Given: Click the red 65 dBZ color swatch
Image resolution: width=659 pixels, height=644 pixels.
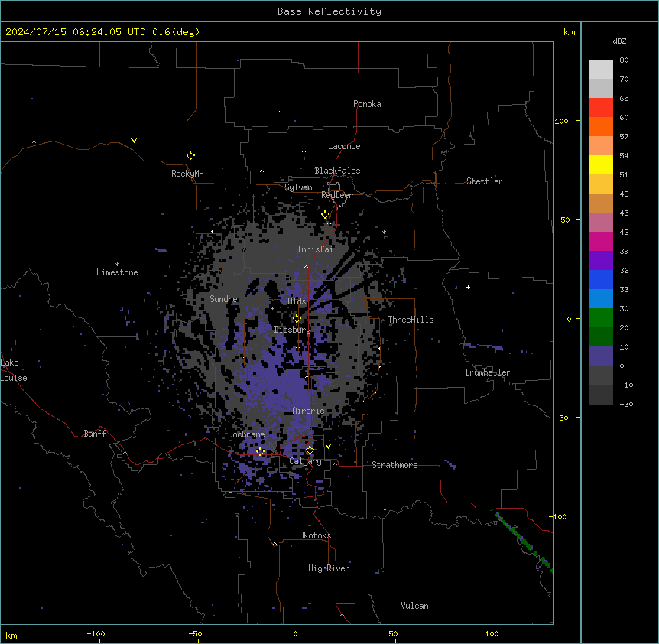Looking at the screenshot, I should pyautogui.click(x=601, y=108).
